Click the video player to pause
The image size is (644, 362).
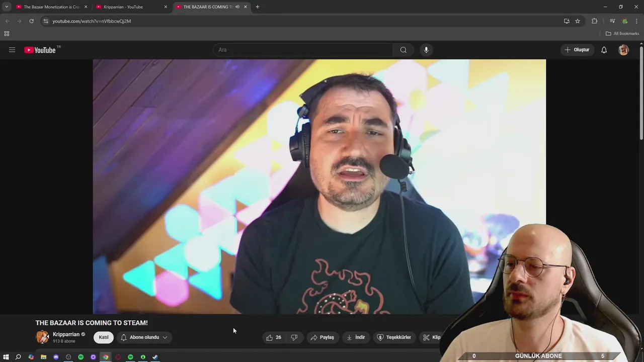319,187
